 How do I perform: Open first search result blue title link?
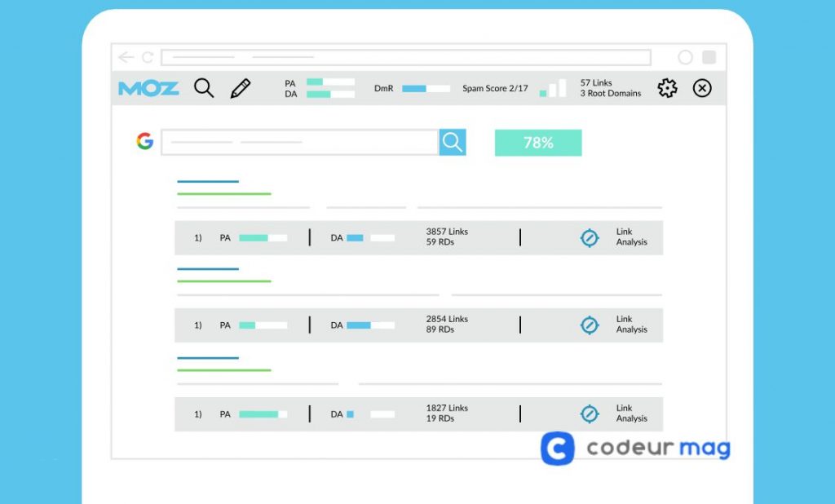click(208, 182)
